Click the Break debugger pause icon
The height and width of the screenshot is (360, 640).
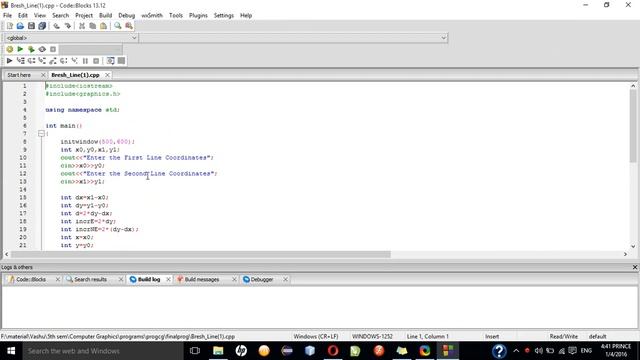pos(85,61)
